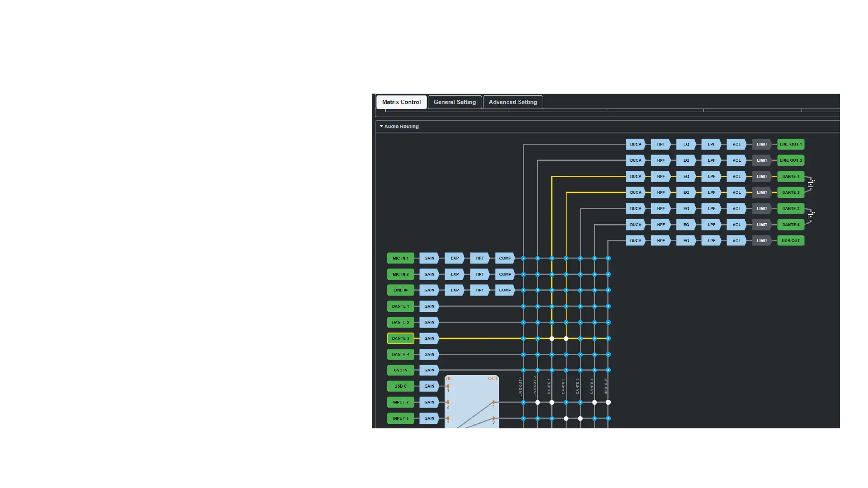
Task: Click the lock icon linking DANTE 3 and 4
Action: 811,216
